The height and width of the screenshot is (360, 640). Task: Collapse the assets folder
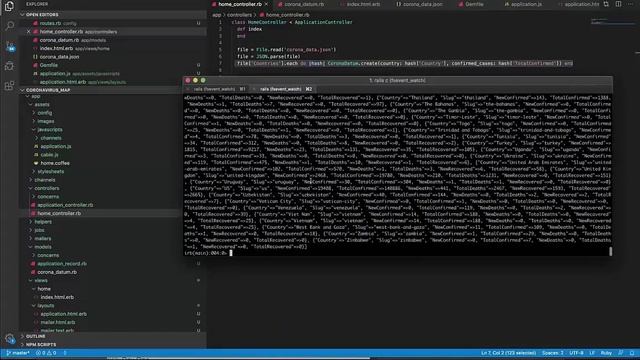click(42, 104)
